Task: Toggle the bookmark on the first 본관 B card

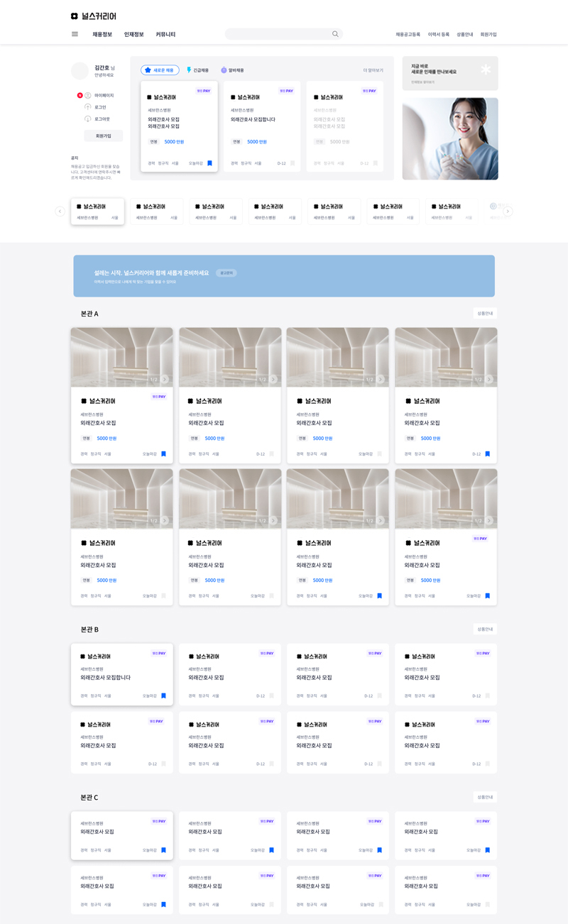Action: (163, 696)
